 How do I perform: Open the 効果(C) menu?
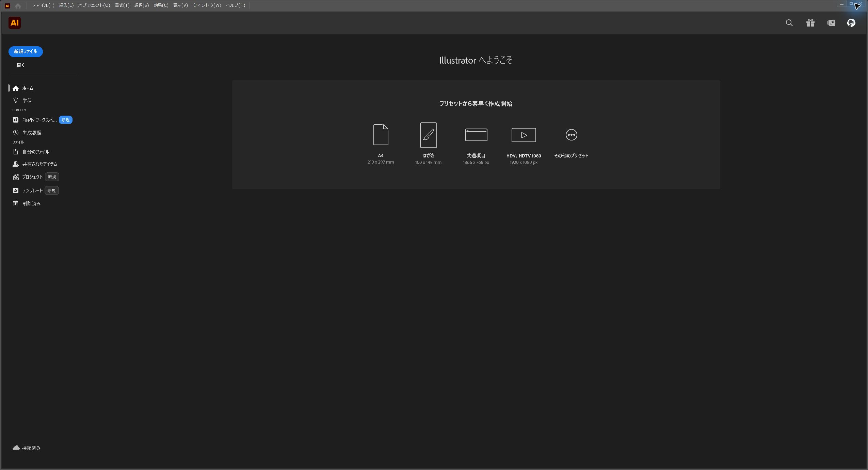(x=161, y=5)
